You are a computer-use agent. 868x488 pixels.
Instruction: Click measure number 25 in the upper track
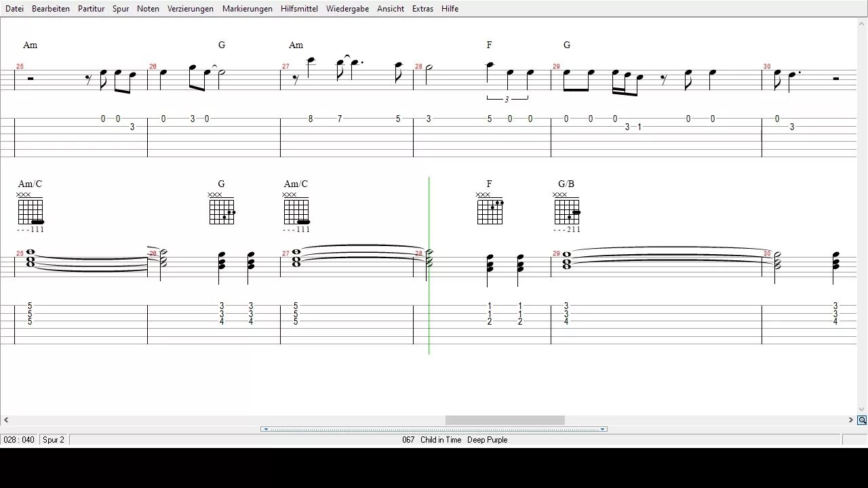pyautogui.click(x=20, y=66)
